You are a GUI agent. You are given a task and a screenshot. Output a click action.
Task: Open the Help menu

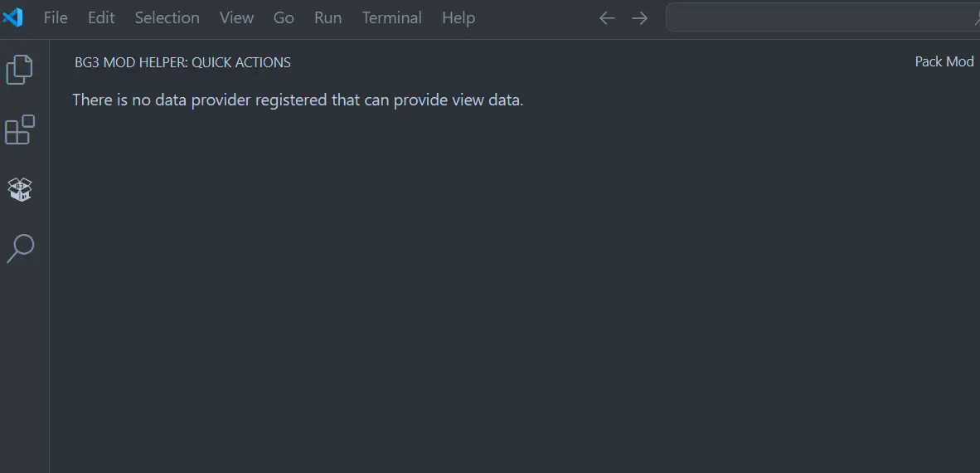[x=458, y=17]
